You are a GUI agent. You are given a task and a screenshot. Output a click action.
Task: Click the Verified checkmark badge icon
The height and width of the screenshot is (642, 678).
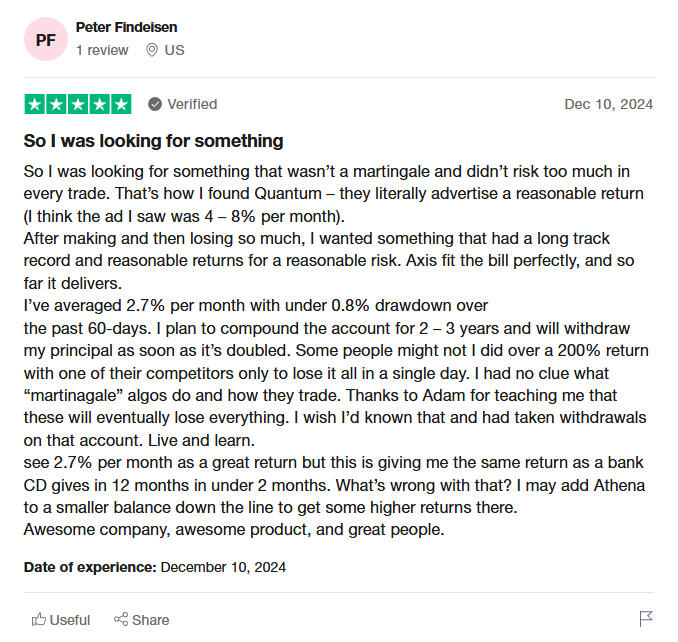coord(155,104)
